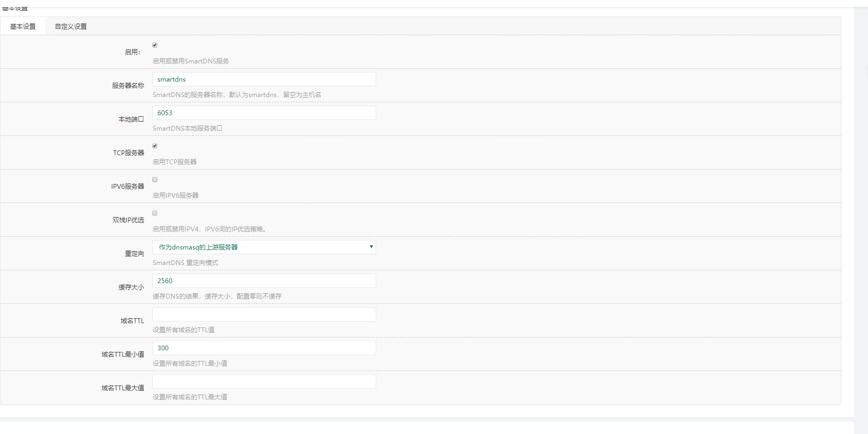Click the hint text SmartDNS 重定向模式
The width and height of the screenshot is (868, 434).
[x=185, y=263]
